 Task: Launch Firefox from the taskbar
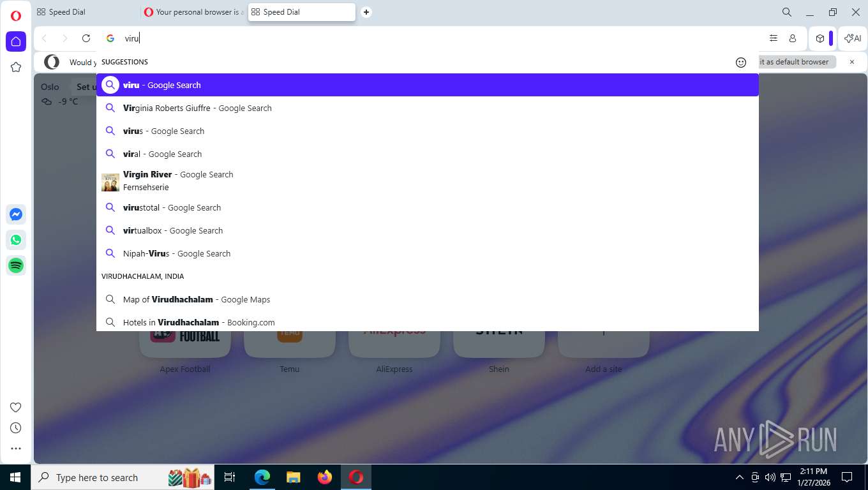click(325, 477)
